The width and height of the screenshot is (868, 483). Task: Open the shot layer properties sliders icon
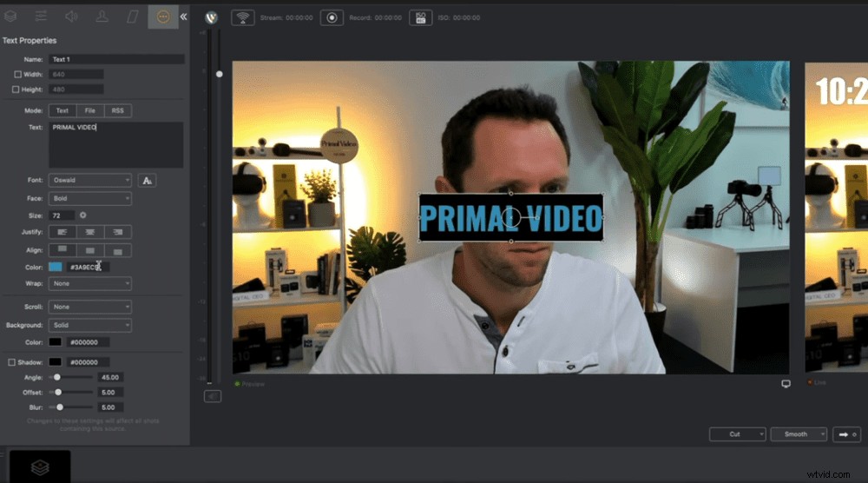(x=41, y=17)
